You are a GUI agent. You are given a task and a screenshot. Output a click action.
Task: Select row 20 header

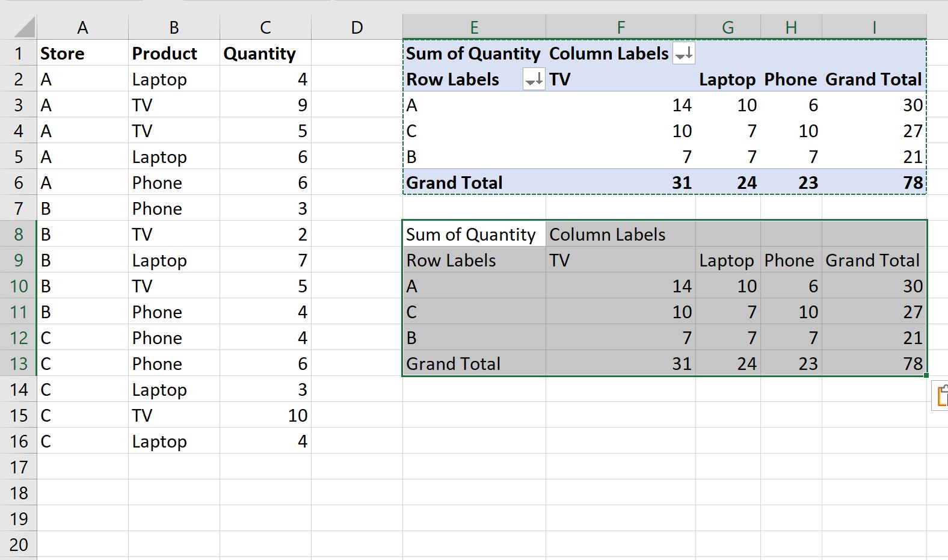(19, 545)
